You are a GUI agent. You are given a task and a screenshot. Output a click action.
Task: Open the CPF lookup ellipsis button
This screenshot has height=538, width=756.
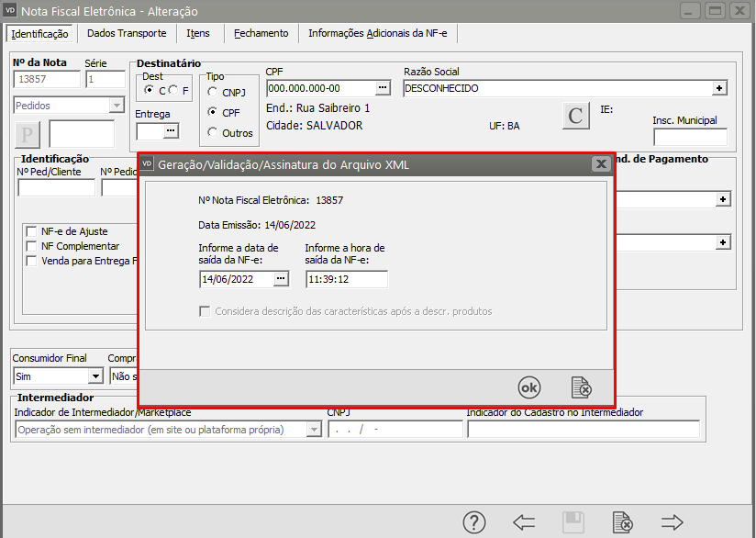pos(383,88)
